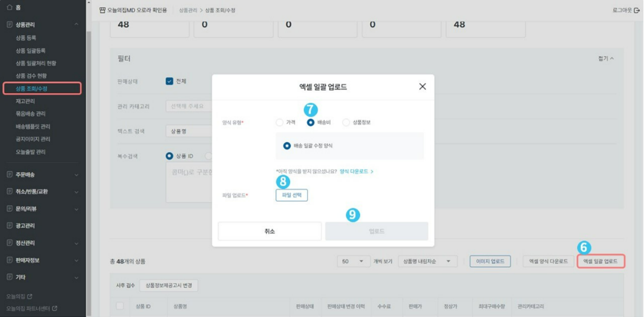Viewport: 644px width, 317px height.
Task: Select the 상품정보 radio option
Action: pos(346,122)
